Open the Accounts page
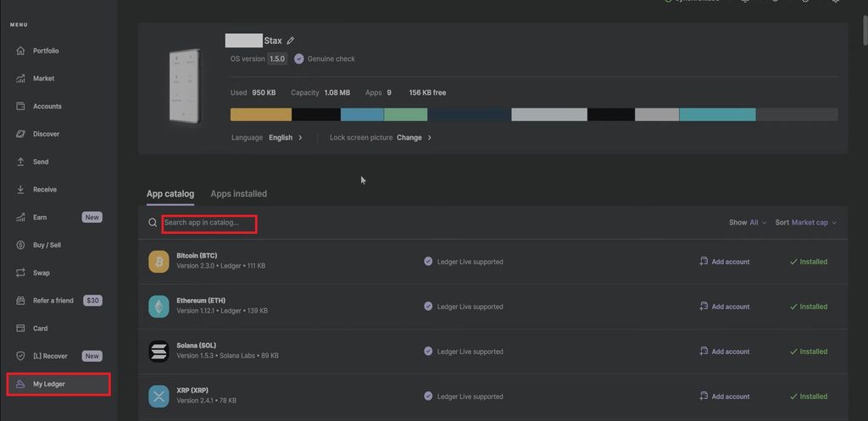This screenshot has height=421, width=868. click(47, 106)
